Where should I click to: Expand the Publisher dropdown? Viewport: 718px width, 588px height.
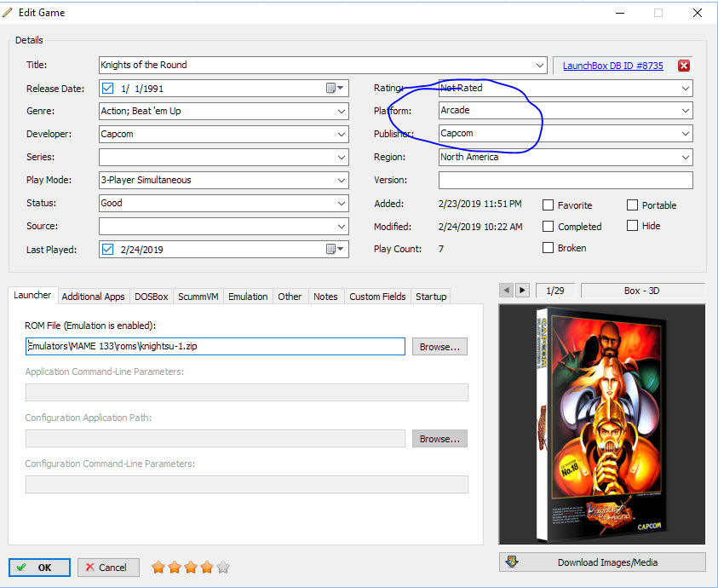[685, 134]
